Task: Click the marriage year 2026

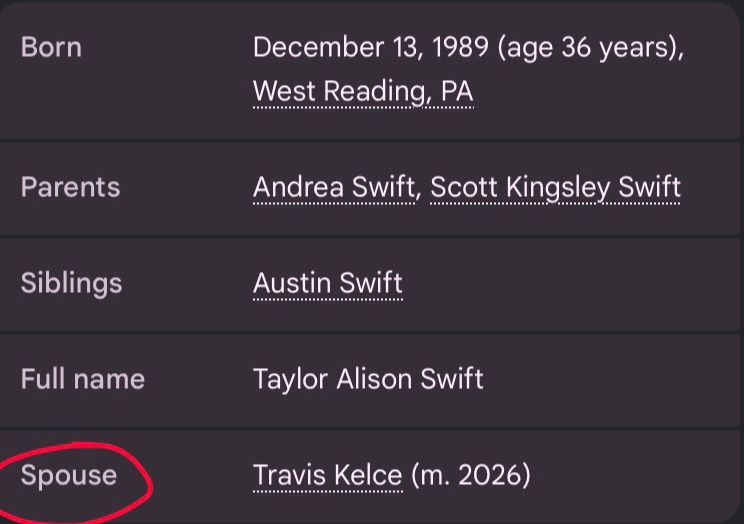Action: [490, 475]
